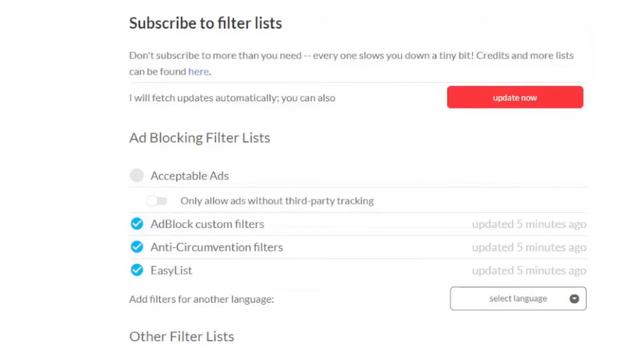The image size is (640, 360).
Task: Click the third-party tracking option label
Action: 277,201
